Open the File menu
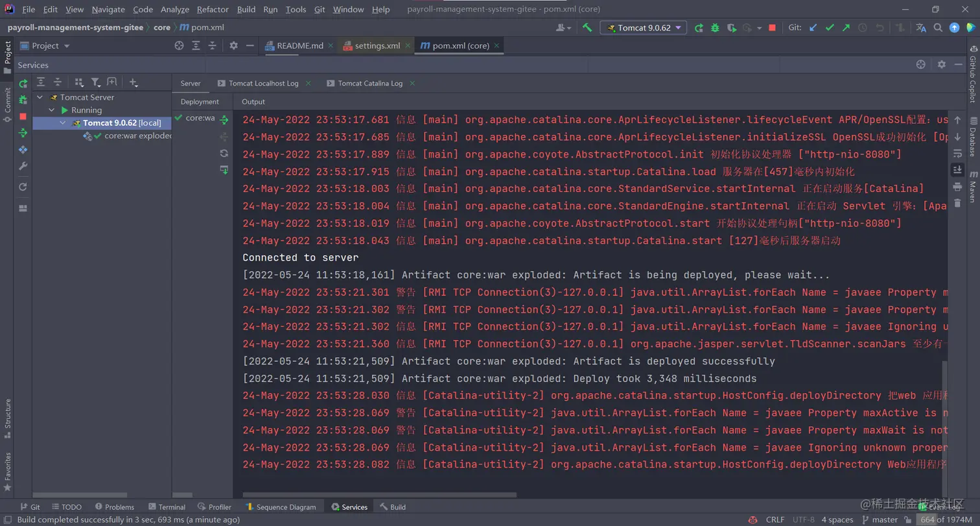The width and height of the screenshot is (980, 526). (x=29, y=9)
